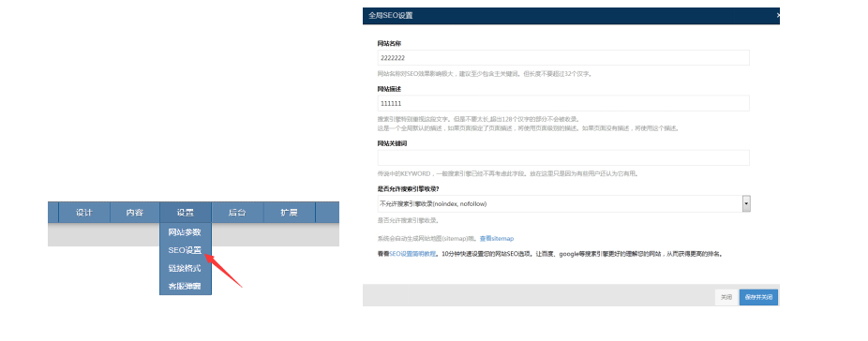Open the 设计 menu tab
Viewport: 868px width, 341px height.
(84, 213)
